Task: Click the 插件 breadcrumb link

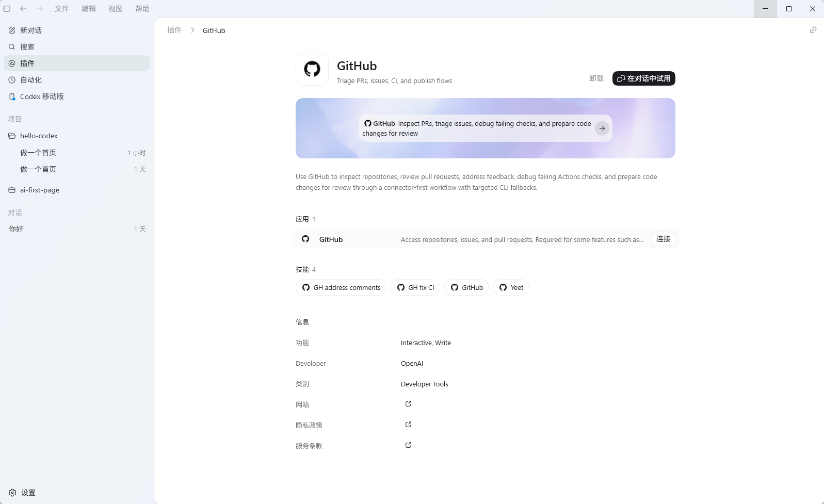Action: point(174,30)
